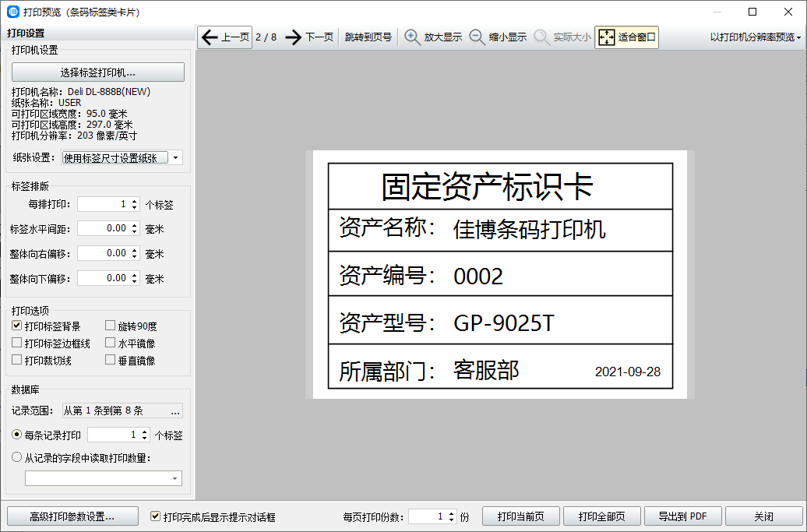
Task: Click 打印当前页 button
Action: [521, 516]
